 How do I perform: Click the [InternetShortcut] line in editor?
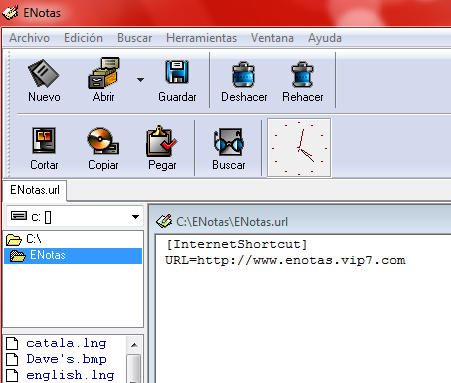236,244
